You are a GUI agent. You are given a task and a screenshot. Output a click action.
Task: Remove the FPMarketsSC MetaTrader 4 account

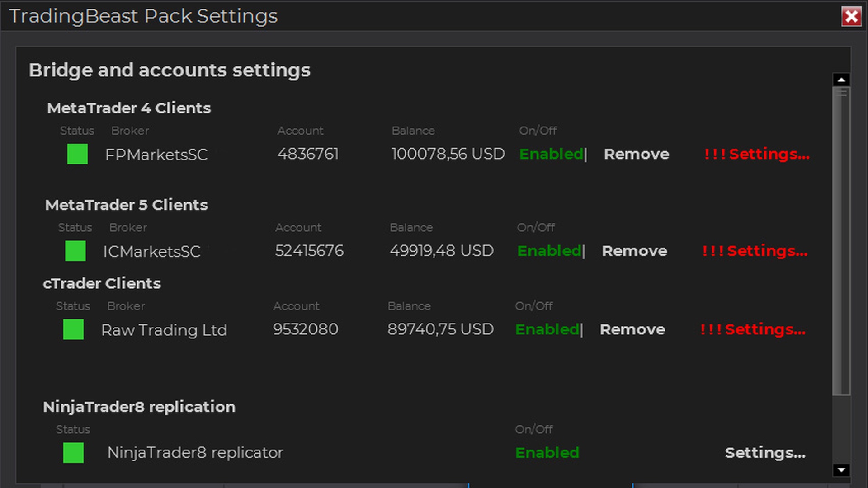(x=636, y=154)
